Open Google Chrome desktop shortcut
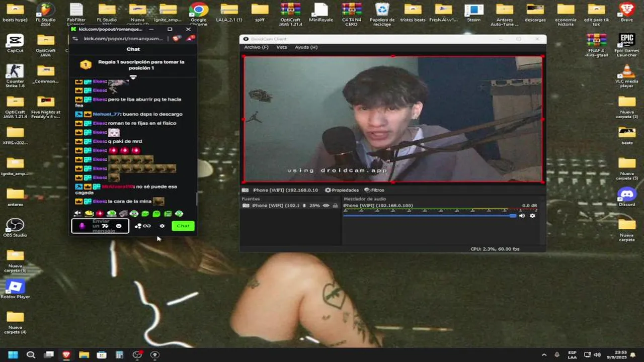The image size is (644, 362). tap(199, 14)
